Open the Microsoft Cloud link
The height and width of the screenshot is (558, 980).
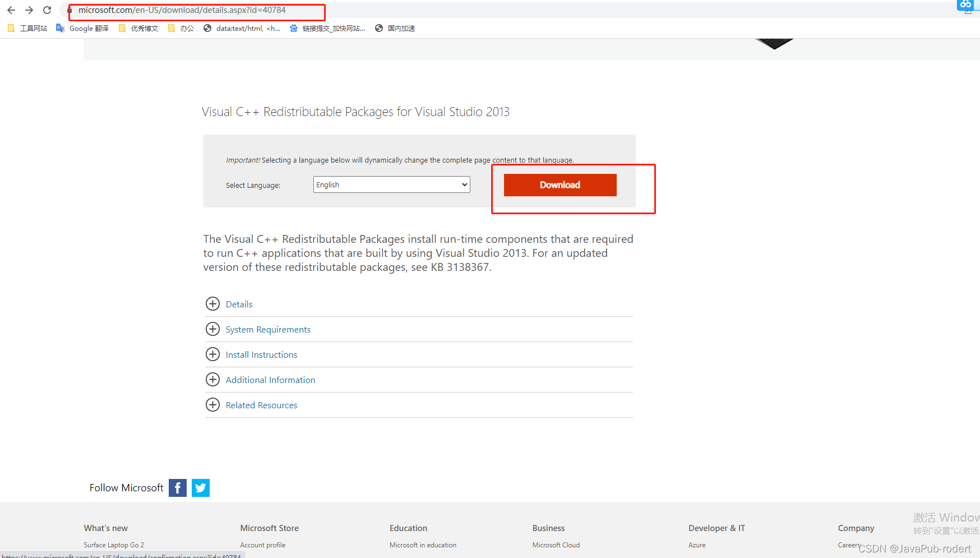click(x=556, y=545)
